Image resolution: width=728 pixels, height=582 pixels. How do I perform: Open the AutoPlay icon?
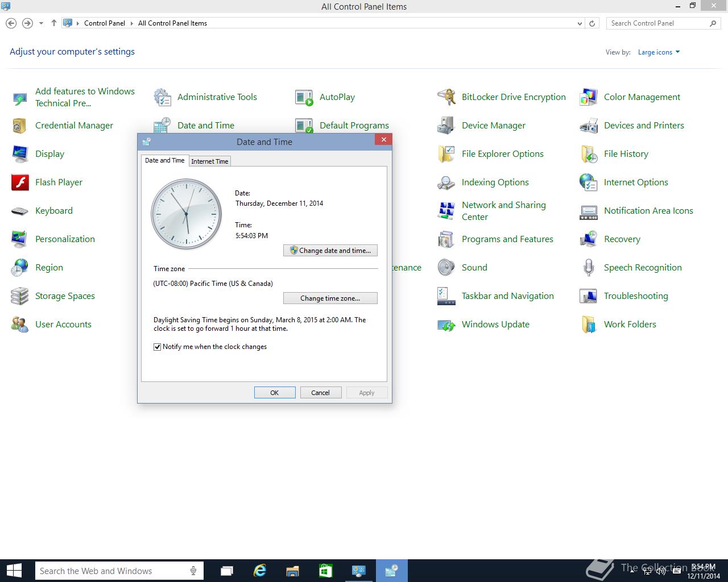click(x=304, y=97)
